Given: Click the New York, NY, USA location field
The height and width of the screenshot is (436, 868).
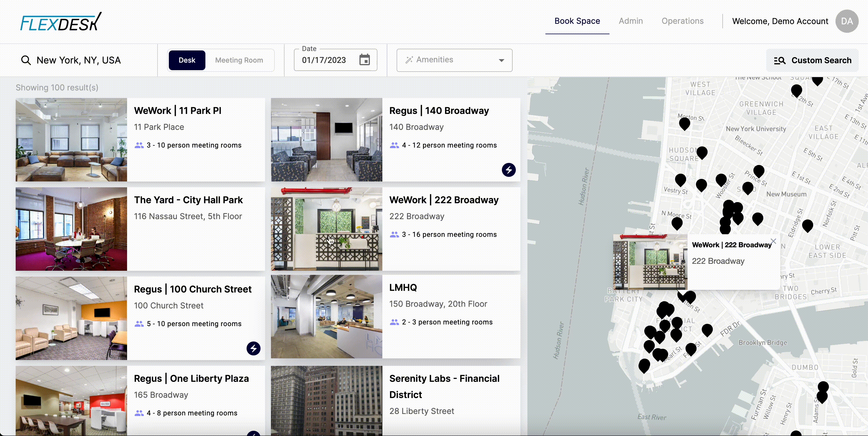Looking at the screenshot, I should coord(79,60).
